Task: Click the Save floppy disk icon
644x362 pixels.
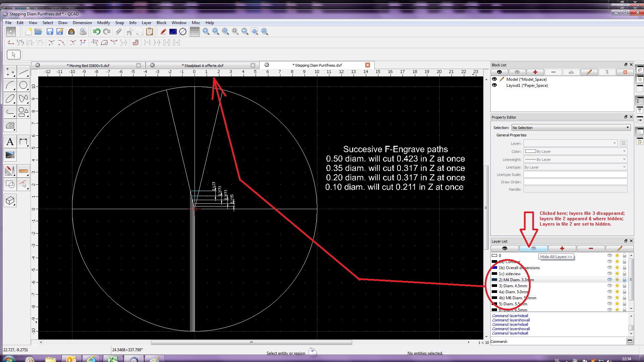Action: coord(50,32)
